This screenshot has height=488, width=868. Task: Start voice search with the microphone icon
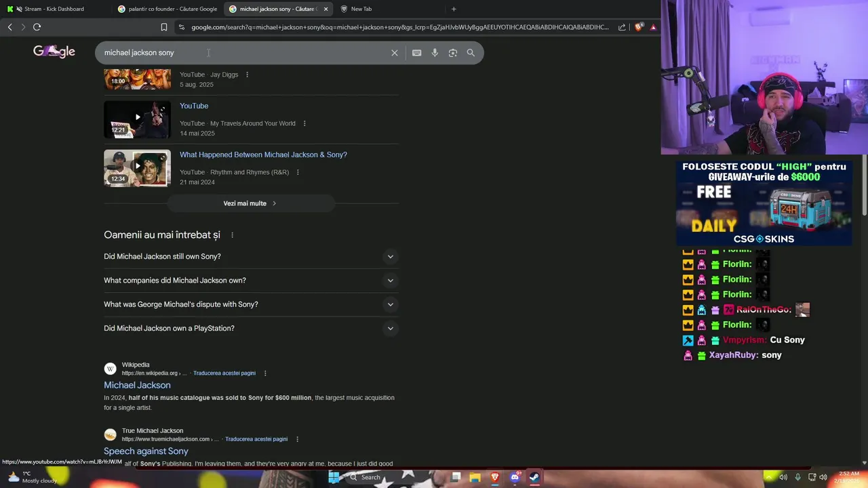click(435, 53)
